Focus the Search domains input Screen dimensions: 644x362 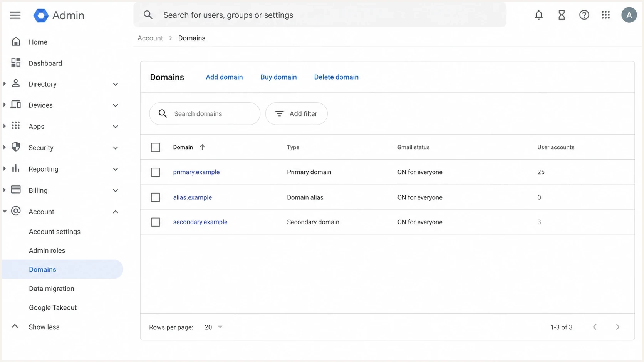[205, 113]
